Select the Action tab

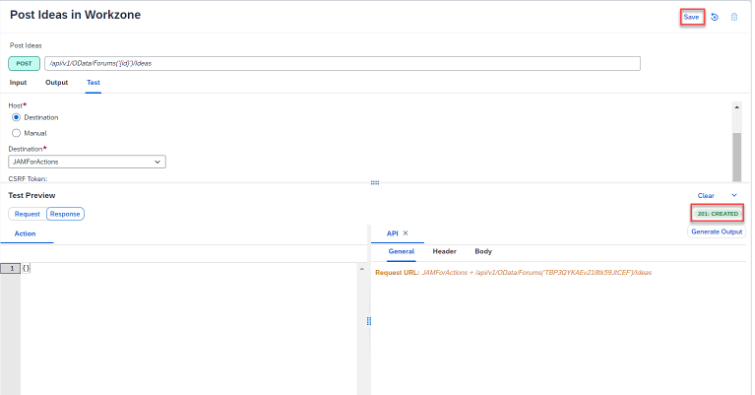pos(25,234)
